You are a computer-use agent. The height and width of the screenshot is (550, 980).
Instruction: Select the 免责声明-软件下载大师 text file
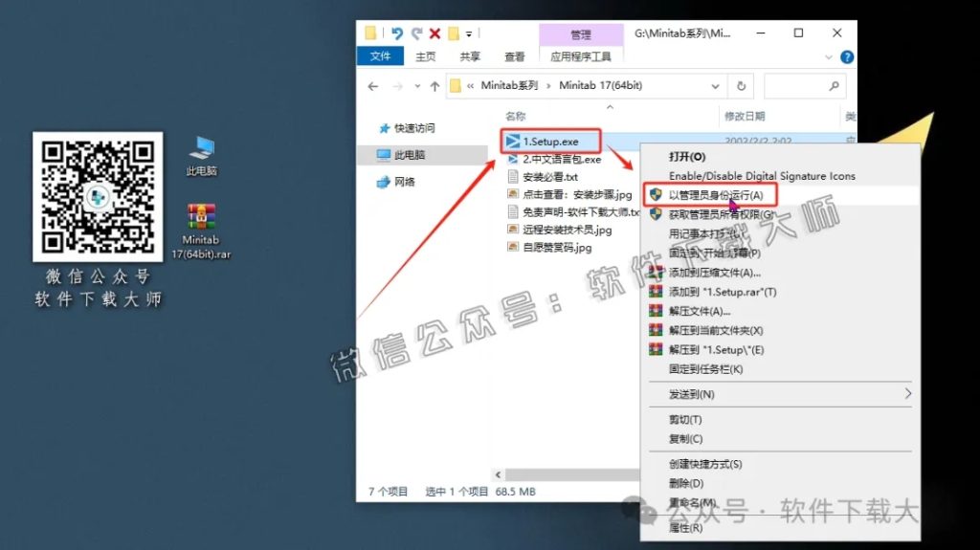pos(581,212)
